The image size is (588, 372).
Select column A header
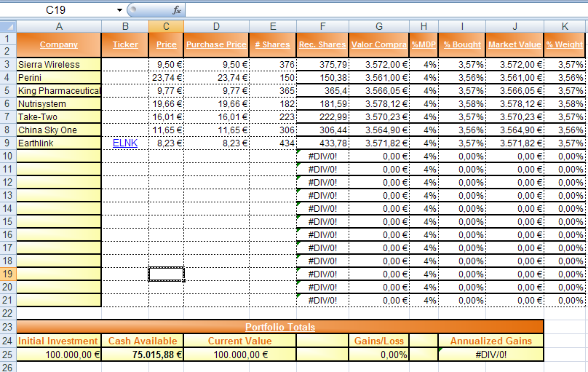tap(59, 27)
